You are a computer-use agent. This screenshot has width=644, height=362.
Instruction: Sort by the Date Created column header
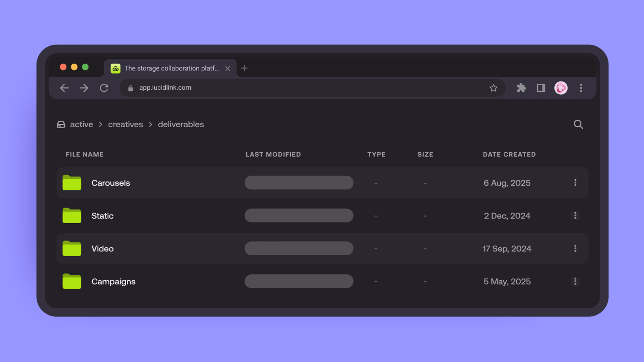point(509,154)
